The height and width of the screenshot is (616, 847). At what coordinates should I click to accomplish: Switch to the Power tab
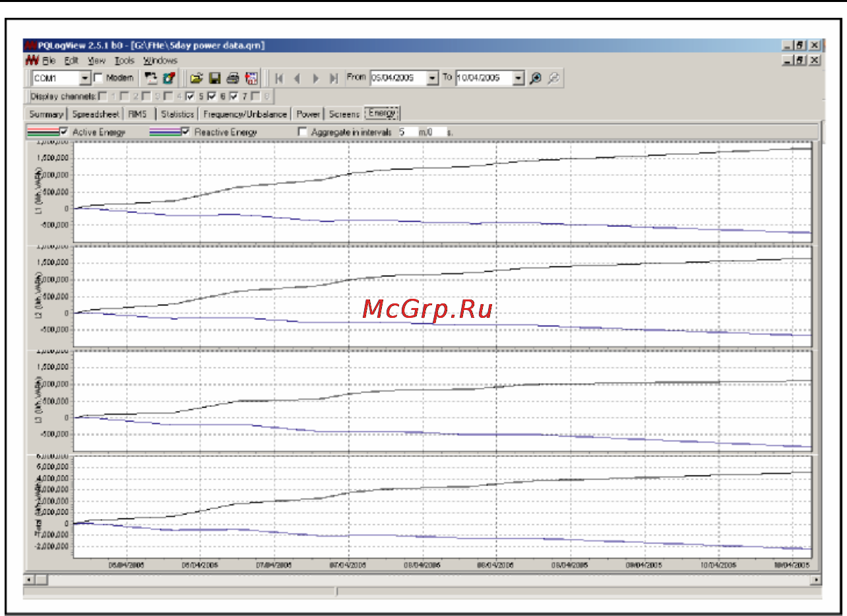[308, 114]
